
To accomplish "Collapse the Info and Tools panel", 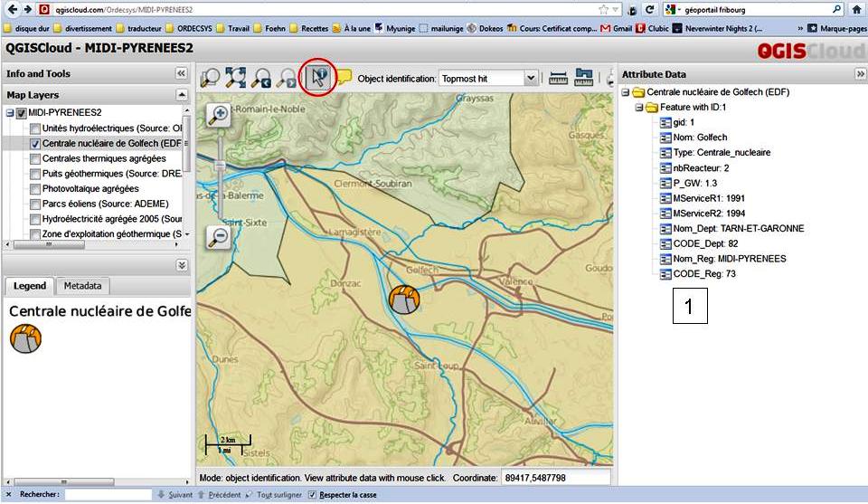I will click(181, 74).
